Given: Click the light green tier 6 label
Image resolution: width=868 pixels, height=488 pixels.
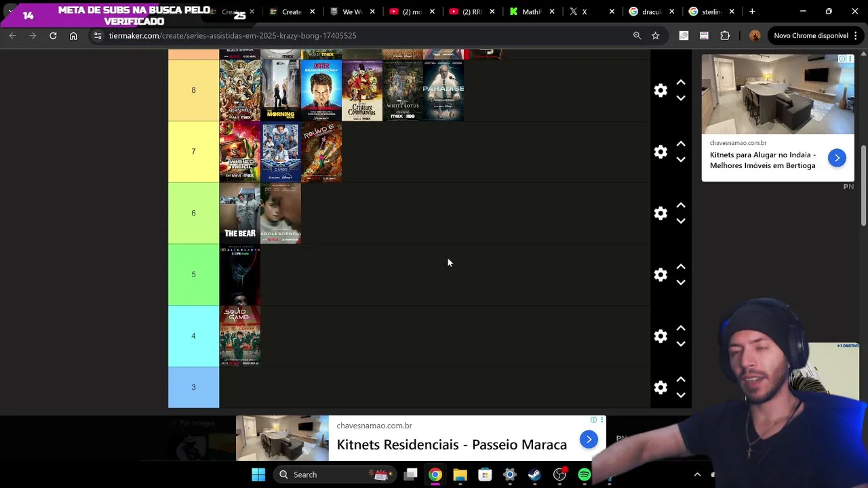Looking at the screenshot, I should 193,213.
